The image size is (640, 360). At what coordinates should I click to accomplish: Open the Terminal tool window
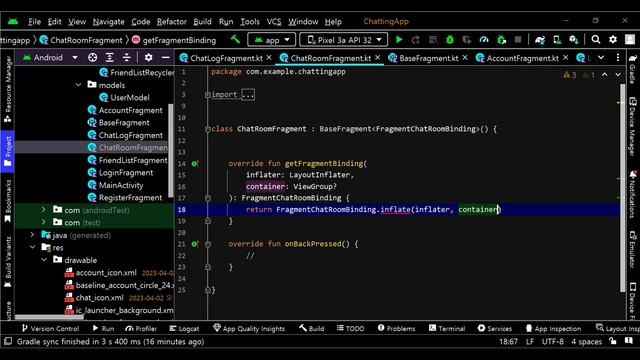(447, 328)
